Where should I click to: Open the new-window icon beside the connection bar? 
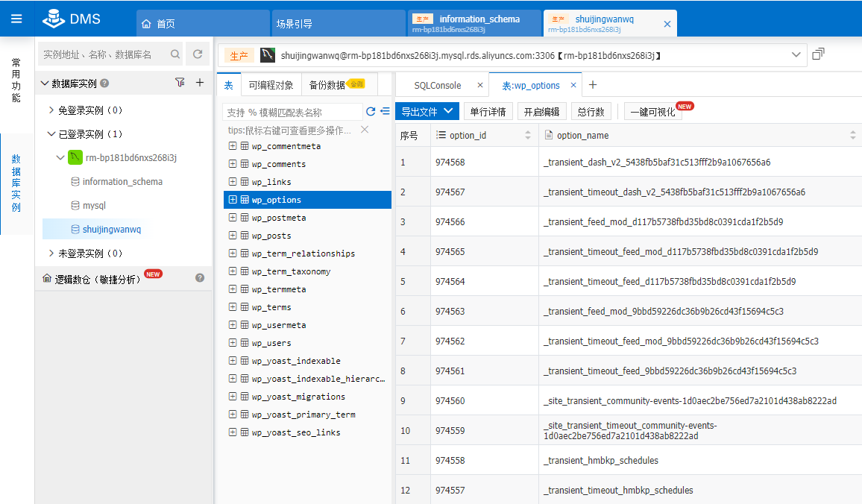[x=818, y=54]
